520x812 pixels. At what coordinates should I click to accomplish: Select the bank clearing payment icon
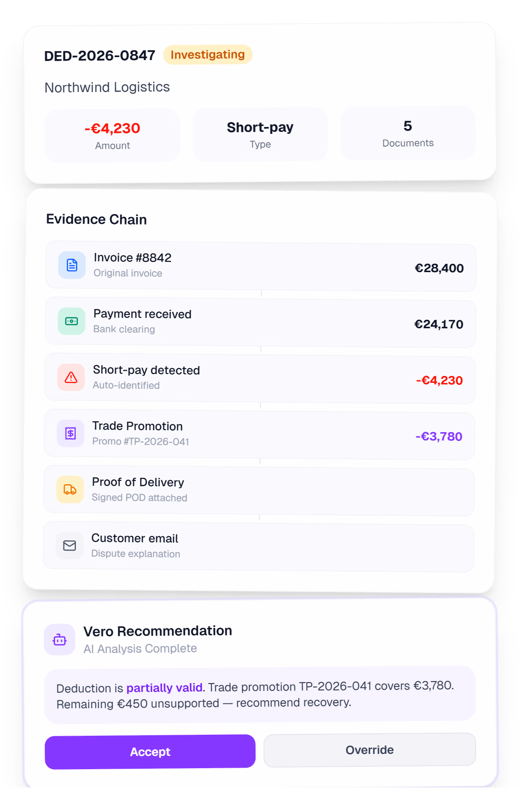tap(71, 321)
